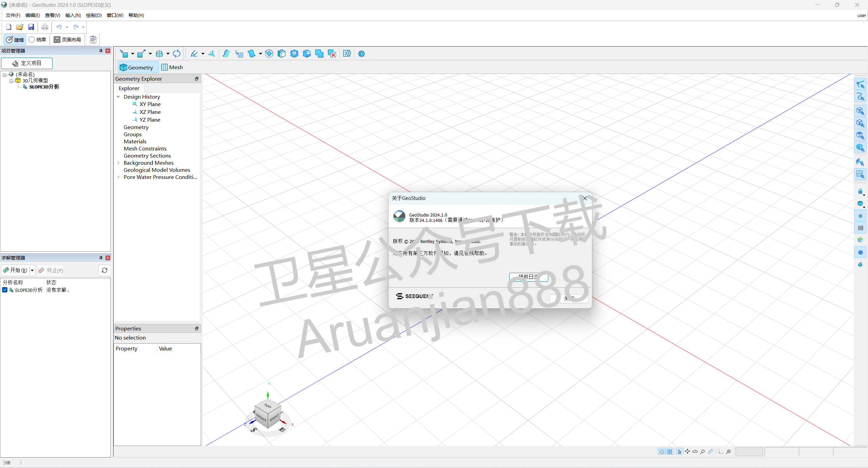Screen dimensions: 868x468
Task: Open the sketch pencil tool dropdown arrow
Action: click(203, 54)
